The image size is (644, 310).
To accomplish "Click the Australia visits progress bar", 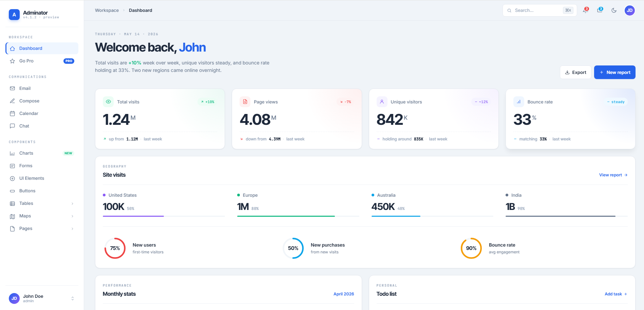I will pos(432,216).
